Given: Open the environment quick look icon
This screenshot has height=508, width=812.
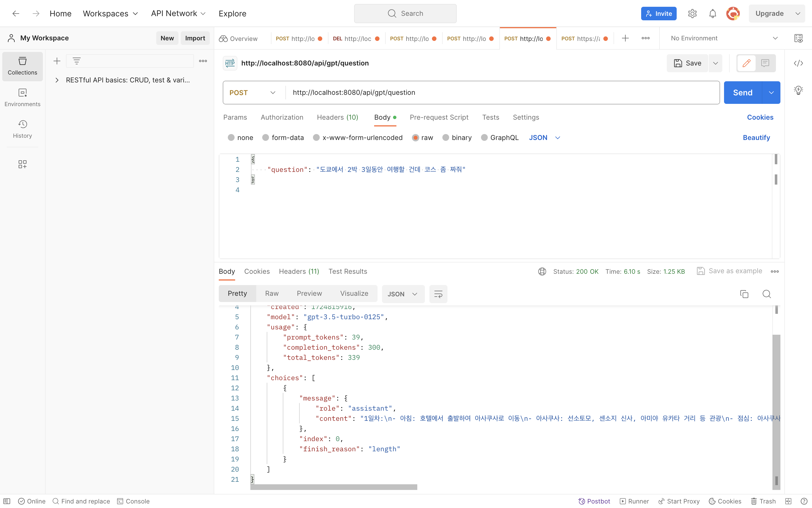Looking at the screenshot, I should [x=798, y=38].
